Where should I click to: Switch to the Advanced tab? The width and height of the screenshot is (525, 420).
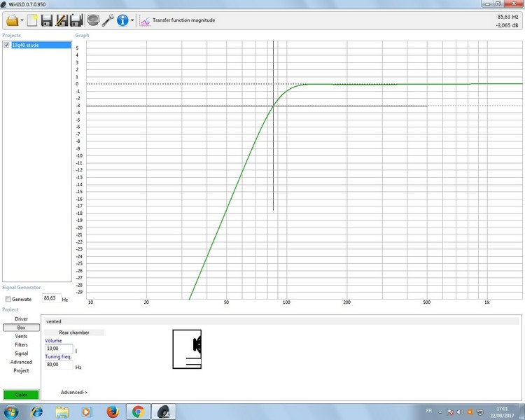click(x=21, y=362)
